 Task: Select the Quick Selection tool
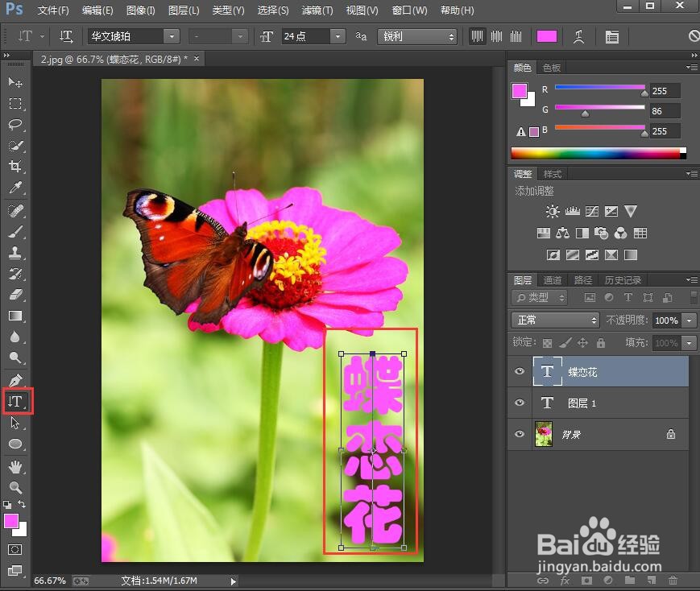tap(15, 146)
